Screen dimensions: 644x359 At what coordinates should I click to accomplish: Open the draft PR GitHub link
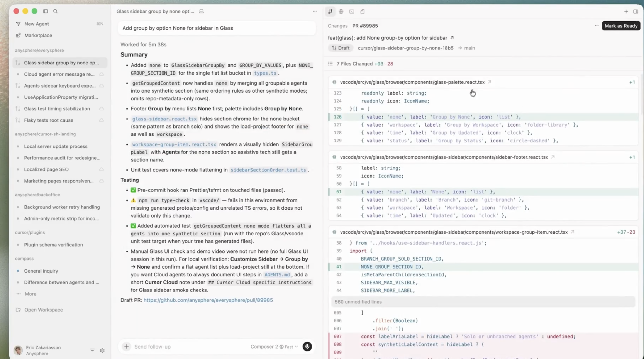click(x=208, y=300)
